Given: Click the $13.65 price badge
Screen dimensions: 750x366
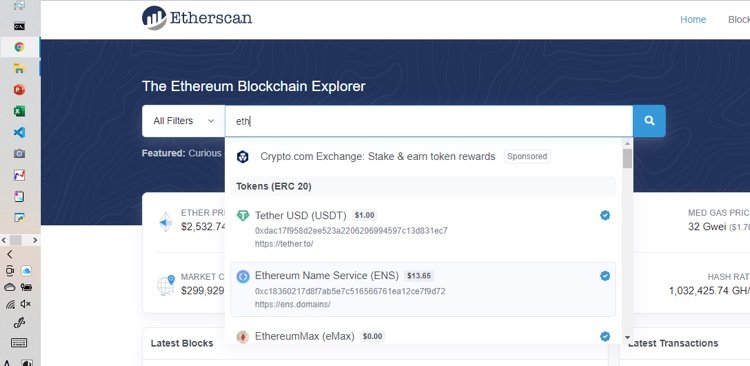Looking at the screenshot, I should coord(419,276).
